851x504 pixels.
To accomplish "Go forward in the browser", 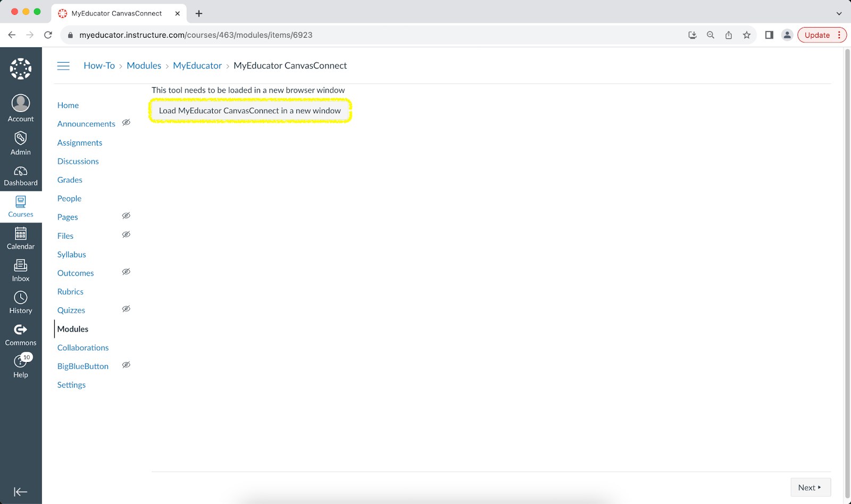I will 30,35.
